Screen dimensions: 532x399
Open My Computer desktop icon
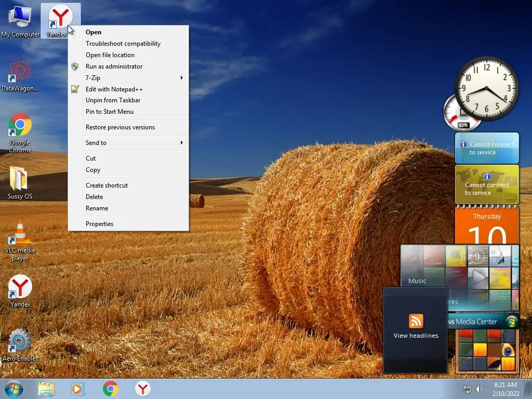(x=20, y=21)
